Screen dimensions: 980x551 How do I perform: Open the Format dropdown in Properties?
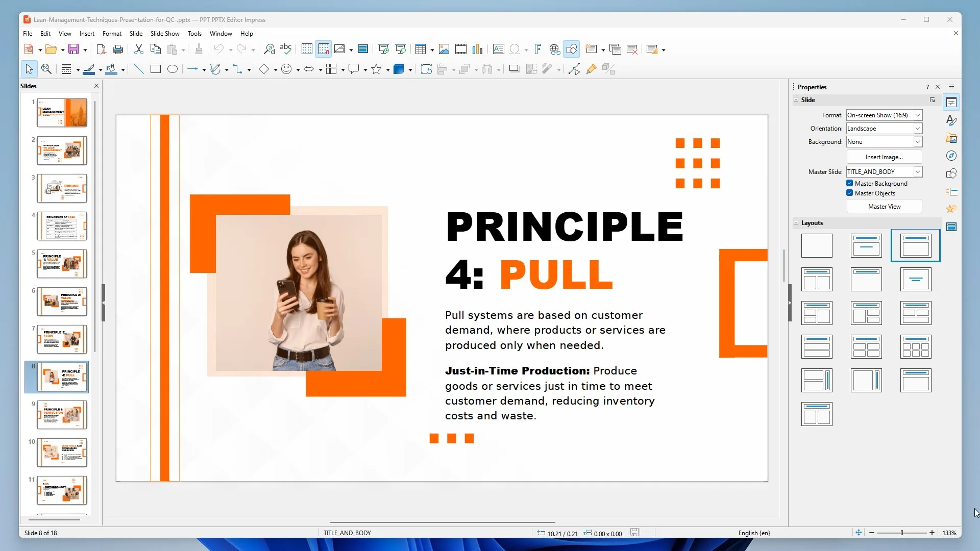[x=918, y=115]
